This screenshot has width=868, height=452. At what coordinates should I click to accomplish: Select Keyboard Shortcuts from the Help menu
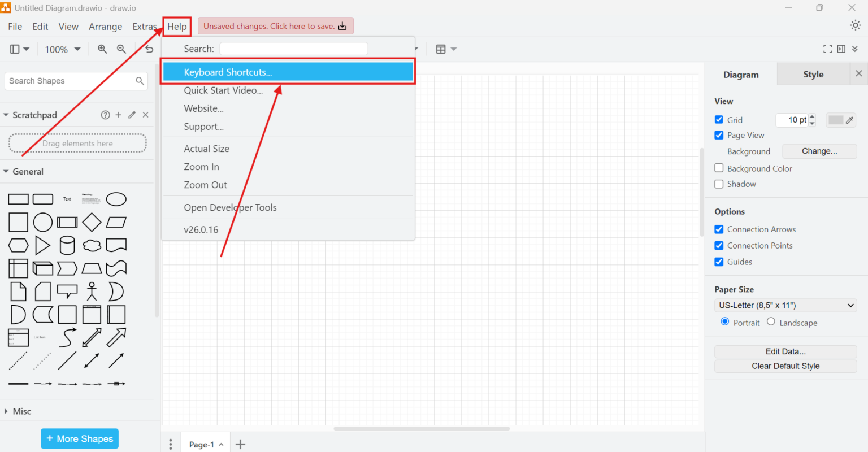point(228,72)
